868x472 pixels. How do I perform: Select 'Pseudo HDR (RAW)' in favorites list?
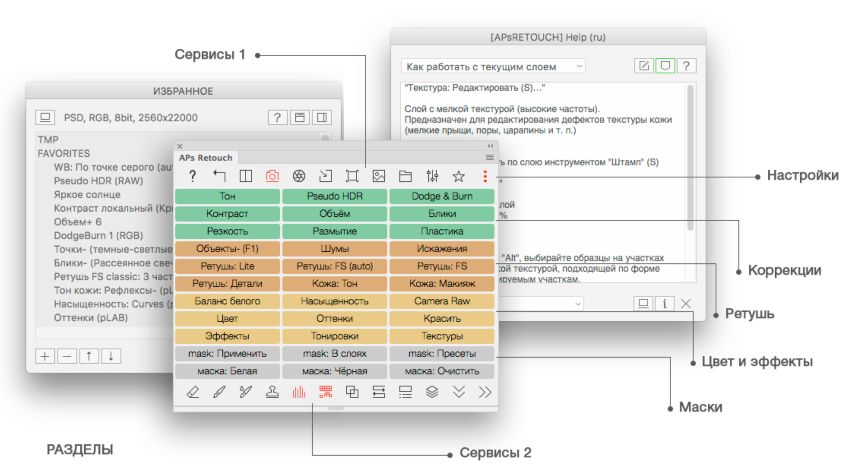point(98,181)
